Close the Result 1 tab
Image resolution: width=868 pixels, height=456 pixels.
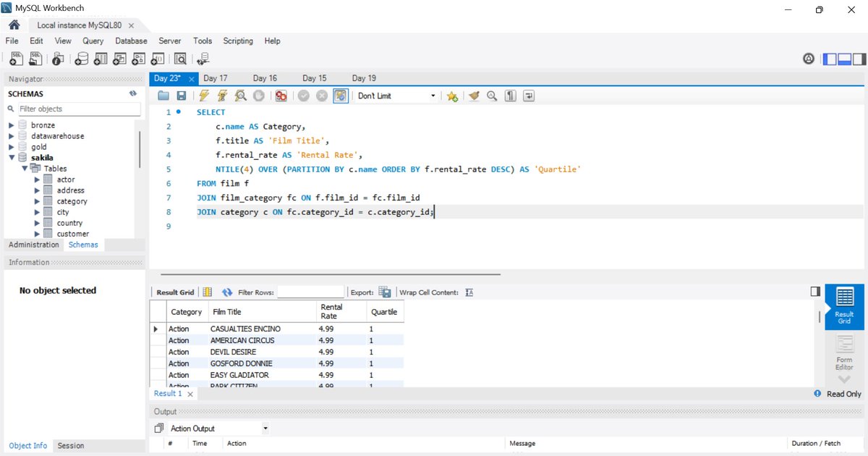pyautogui.click(x=190, y=394)
